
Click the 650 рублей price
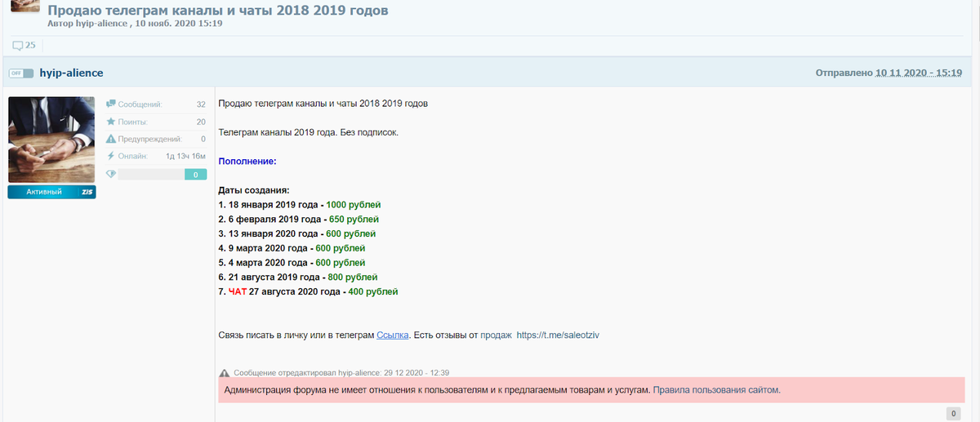point(352,220)
